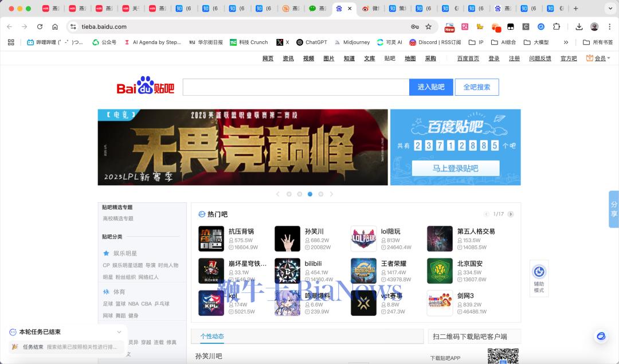Expand the 会员 dropdown menu
This screenshot has height=364, width=619.
point(598,58)
